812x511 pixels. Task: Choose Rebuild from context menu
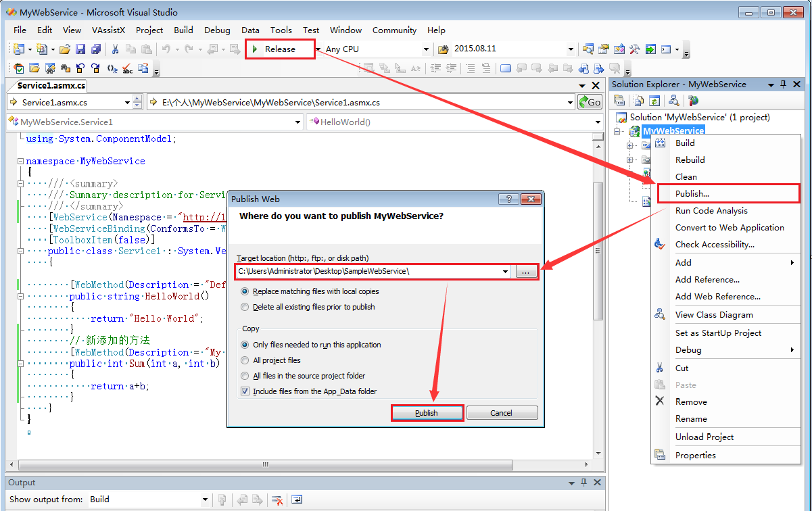click(x=726, y=160)
